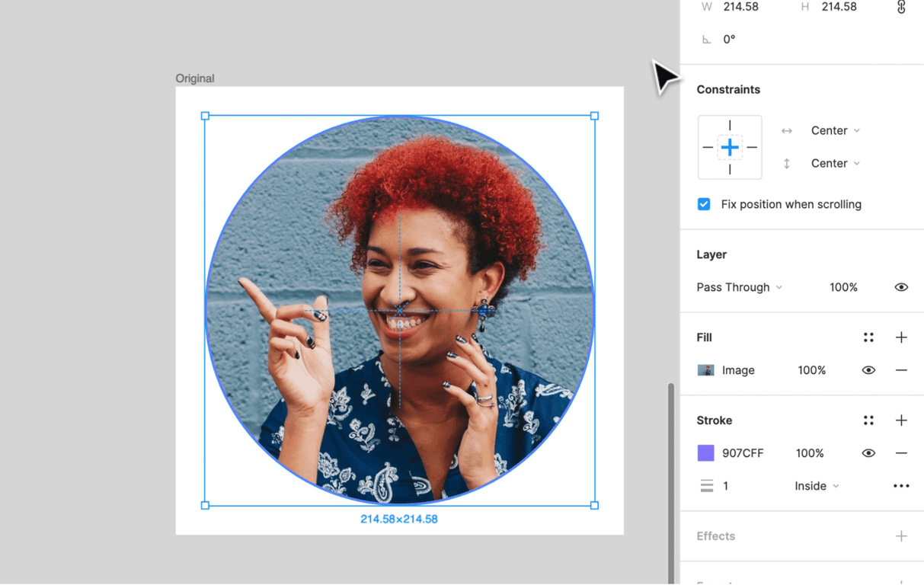Click the constrain proportions link icon
This screenshot has height=585, width=924.
tap(901, 7)
